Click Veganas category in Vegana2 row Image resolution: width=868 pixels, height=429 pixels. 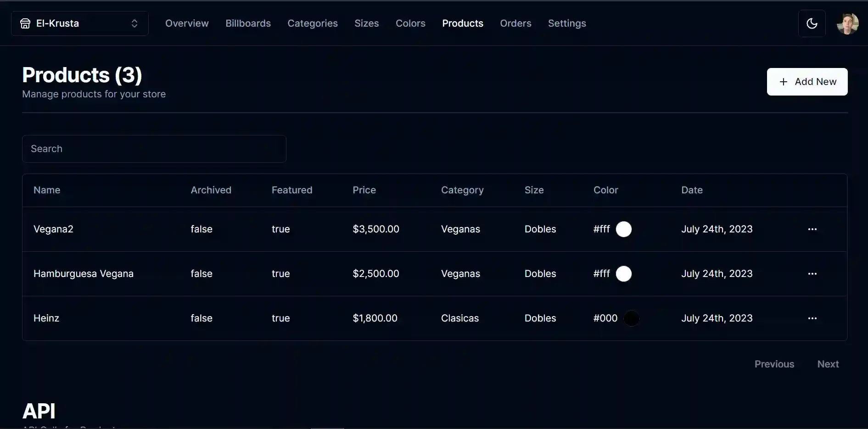coord(460,229)
